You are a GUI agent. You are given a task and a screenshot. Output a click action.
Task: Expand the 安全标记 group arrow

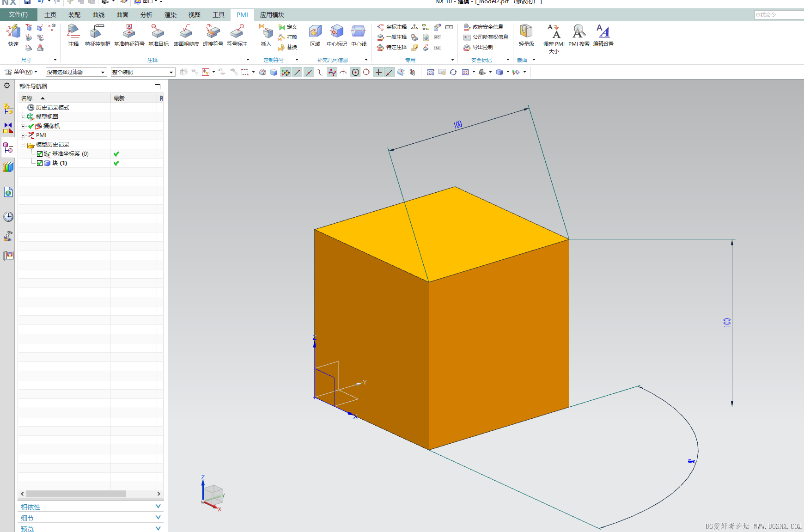click(x=508, y=60)
